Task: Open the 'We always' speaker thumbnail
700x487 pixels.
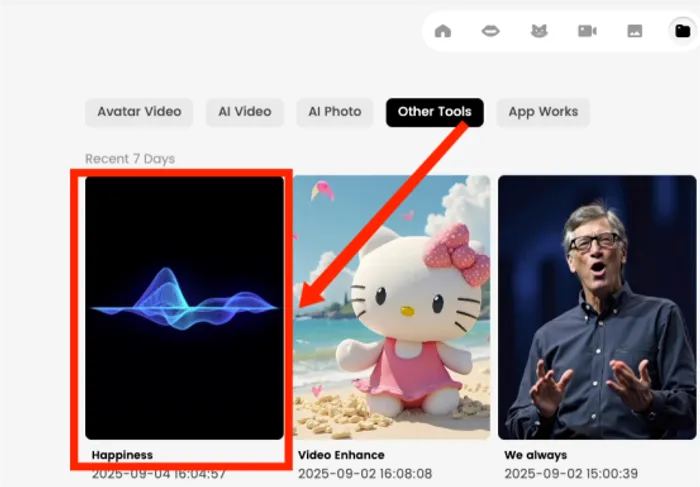Action: click(x=598, y=307)
